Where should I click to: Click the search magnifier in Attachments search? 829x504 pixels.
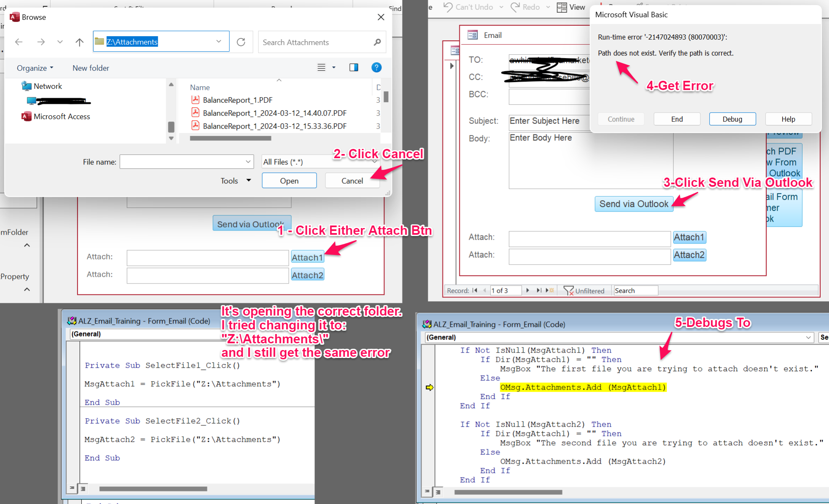pos(377,42)
